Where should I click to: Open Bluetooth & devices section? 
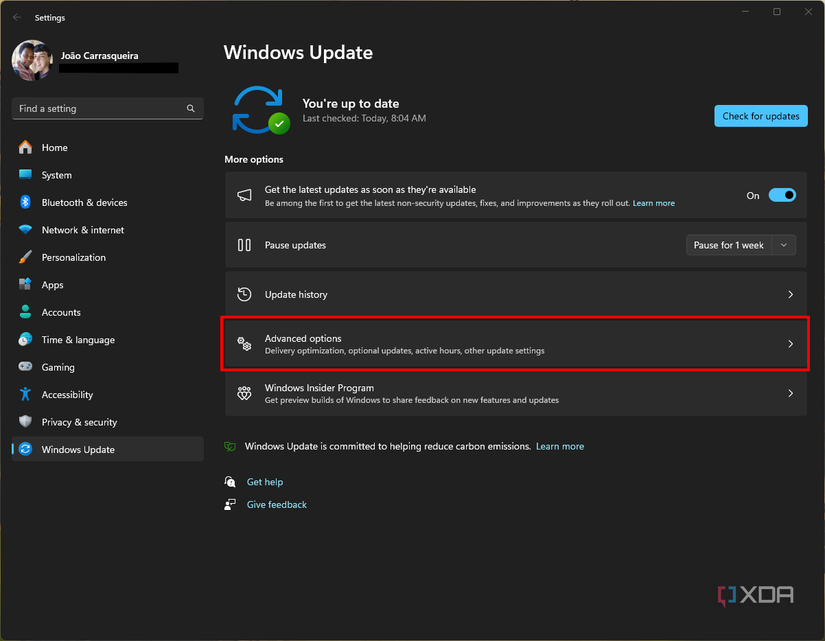click(107, 202)
